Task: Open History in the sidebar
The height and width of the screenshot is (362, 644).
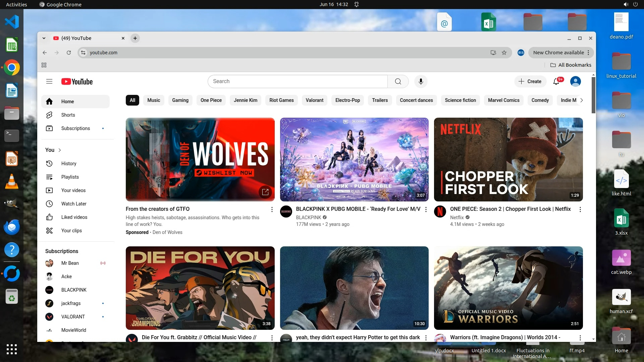Action: pos(69,164)
